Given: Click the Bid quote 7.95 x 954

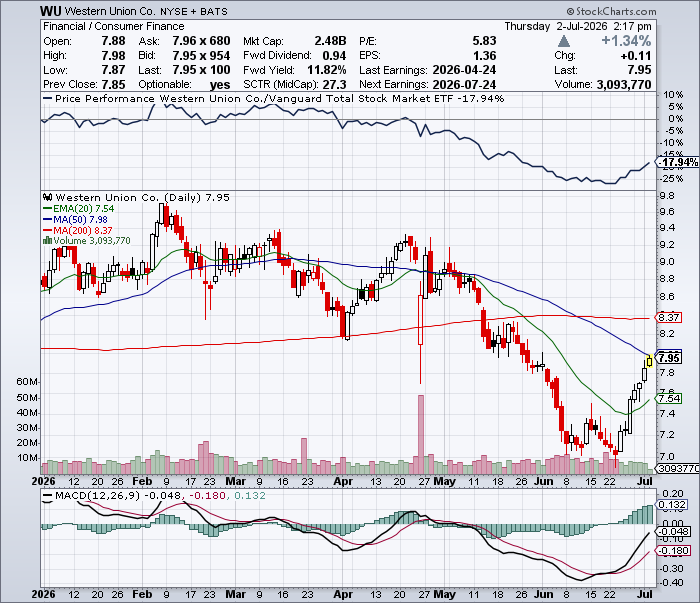Looking at the screenshot, I should (201, 56).
